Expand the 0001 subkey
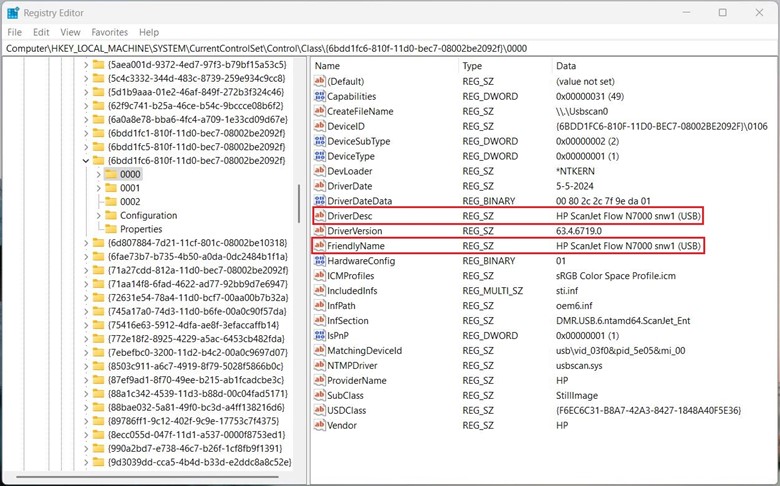The height and width of the screenshot is (486, 780). (98, 188)
